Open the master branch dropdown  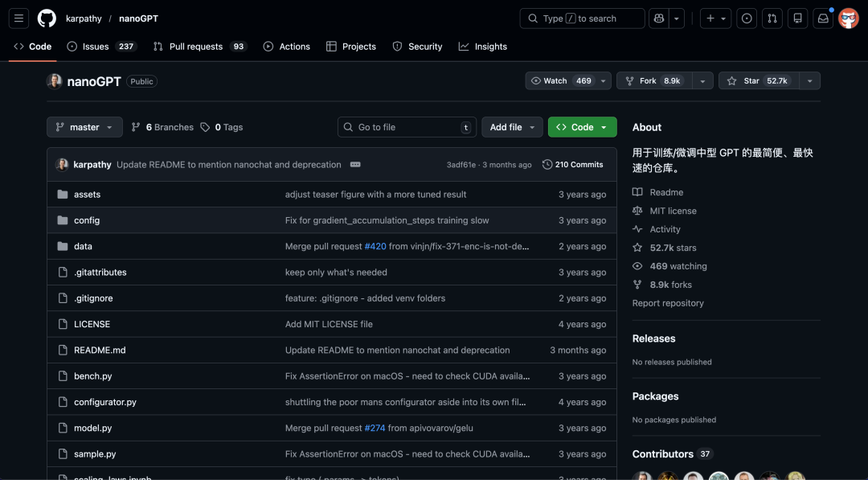84,127
